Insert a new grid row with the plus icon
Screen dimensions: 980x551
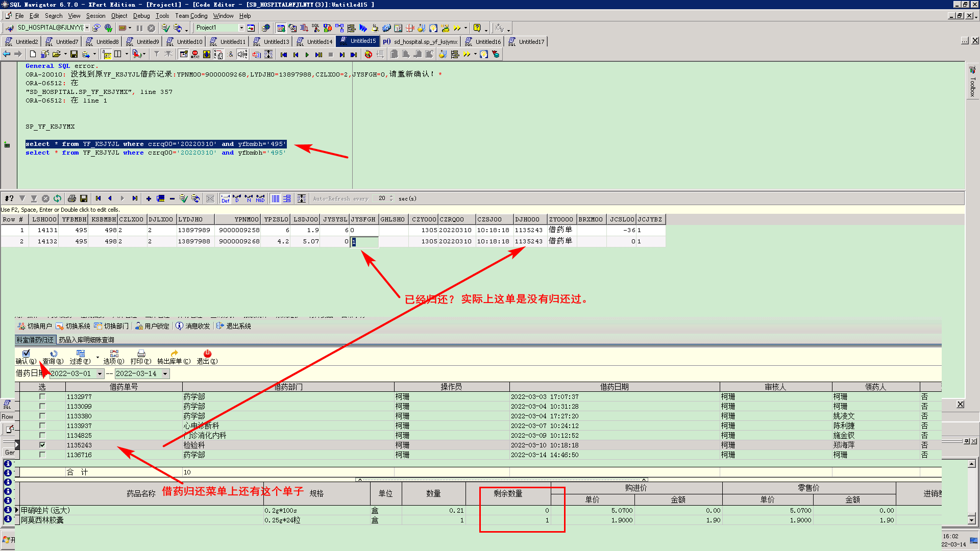(149, 198)
